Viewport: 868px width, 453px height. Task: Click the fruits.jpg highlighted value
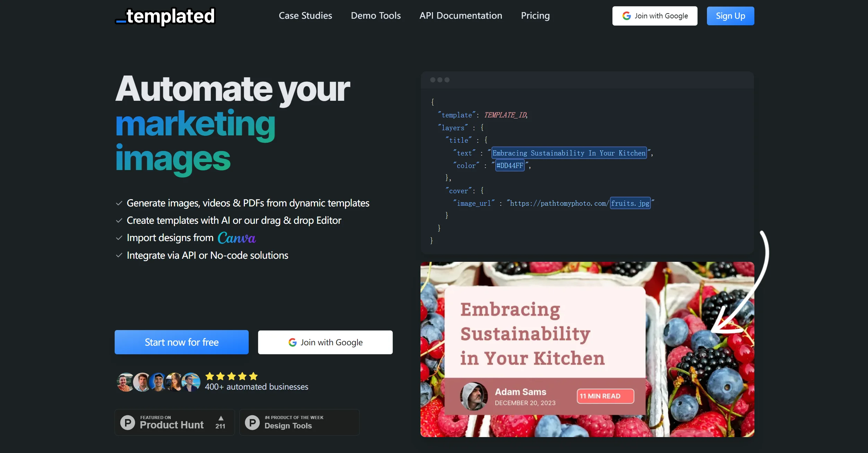(630, 203)
